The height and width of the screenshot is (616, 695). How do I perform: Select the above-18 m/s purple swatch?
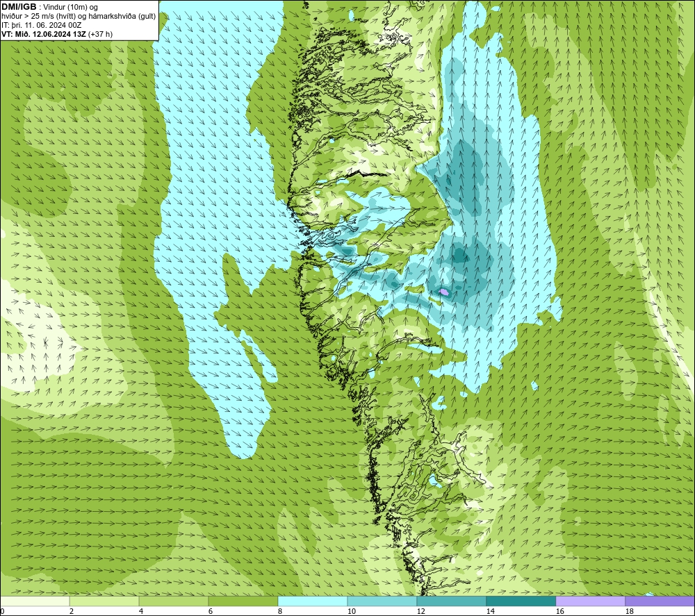pyautogui.click(x=660, y=601)
